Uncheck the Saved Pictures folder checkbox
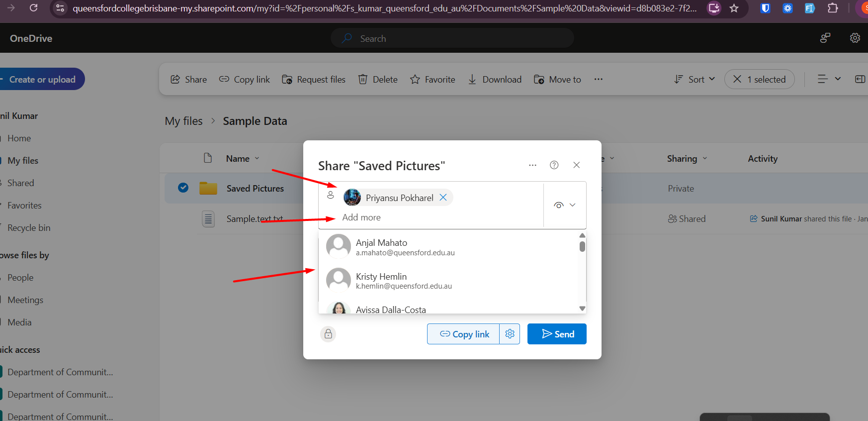Screen dimensions: 868x421 pos(183,188)
